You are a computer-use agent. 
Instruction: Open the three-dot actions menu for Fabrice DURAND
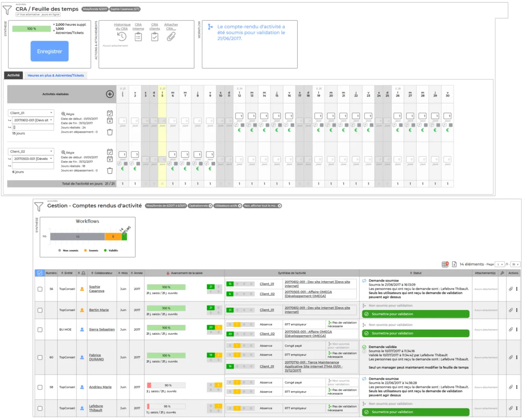pos(517,357)
